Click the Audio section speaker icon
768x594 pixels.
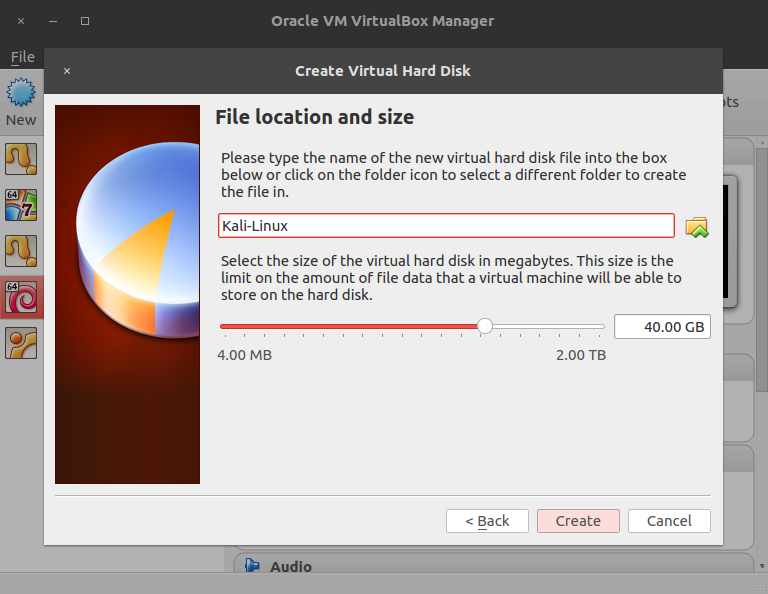click(x=252, y=566)
